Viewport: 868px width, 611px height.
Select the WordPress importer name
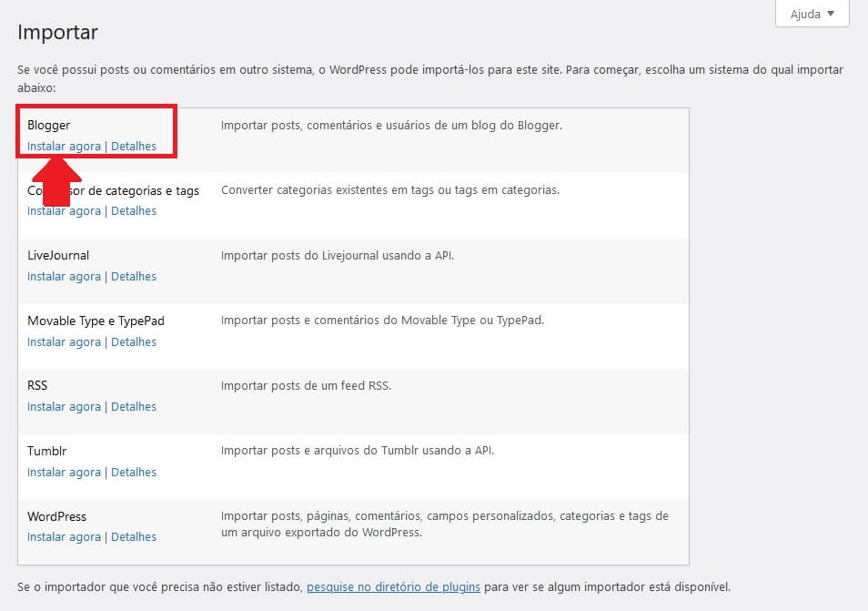tap(57, 516)
